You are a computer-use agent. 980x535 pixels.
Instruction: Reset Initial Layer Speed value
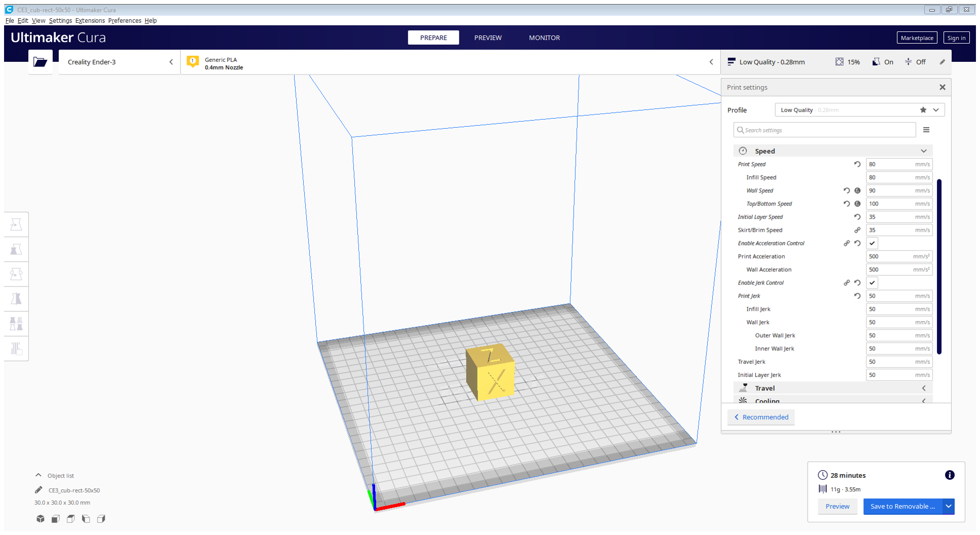[x=857, y=217]
